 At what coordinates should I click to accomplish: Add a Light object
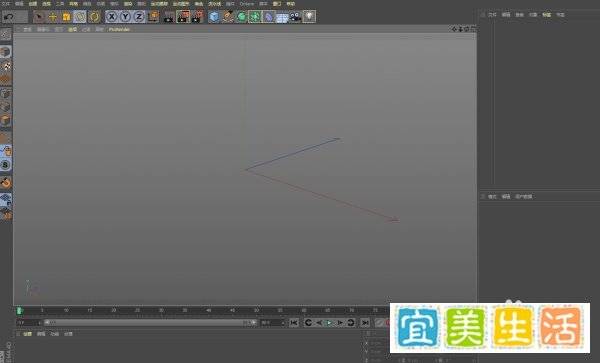click(x=309, y=16)
